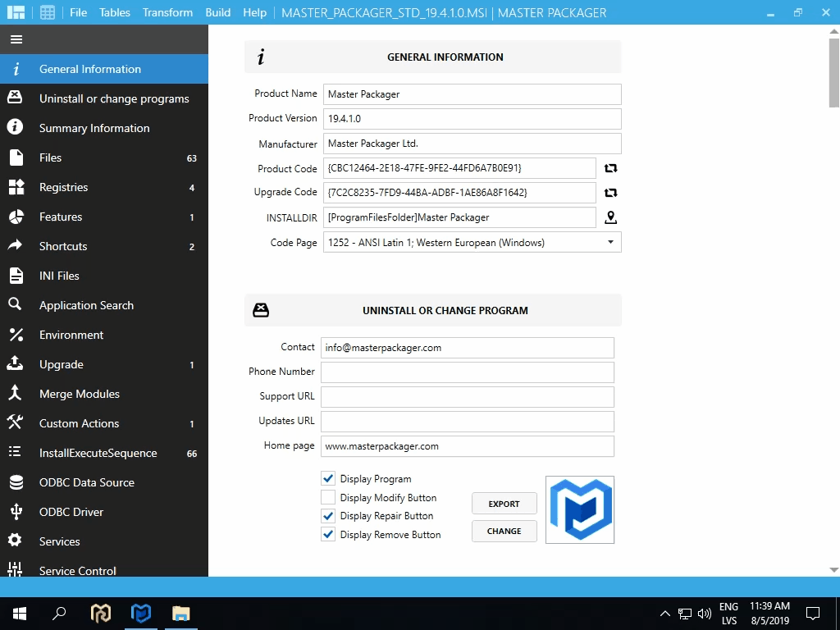Regenerate the Product Code GUID
840x630 pixels.
coord(610,168)
